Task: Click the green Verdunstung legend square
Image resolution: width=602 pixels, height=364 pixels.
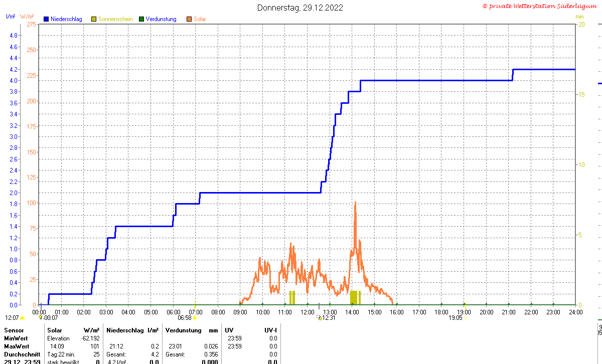Action: pyautogui.click(x=141, y=19)
